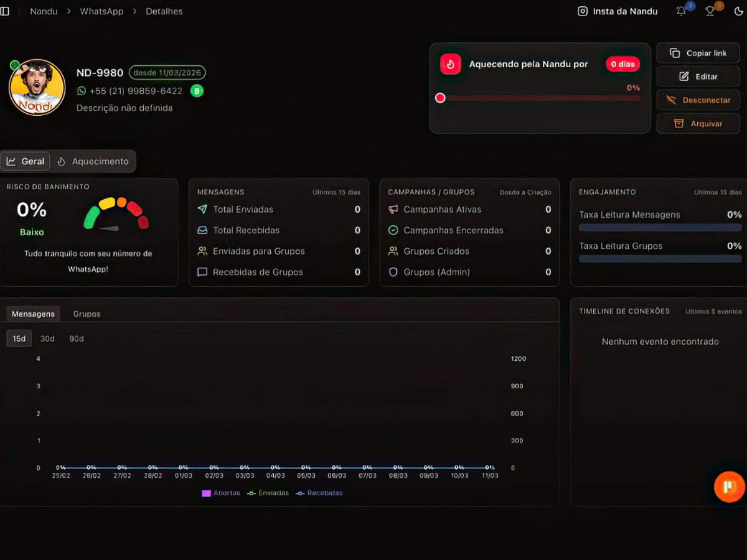Image resolution: width=747 pixels, height=560 pixels.
Task: Open the trophy achievements icon
Action: point(710,11)
